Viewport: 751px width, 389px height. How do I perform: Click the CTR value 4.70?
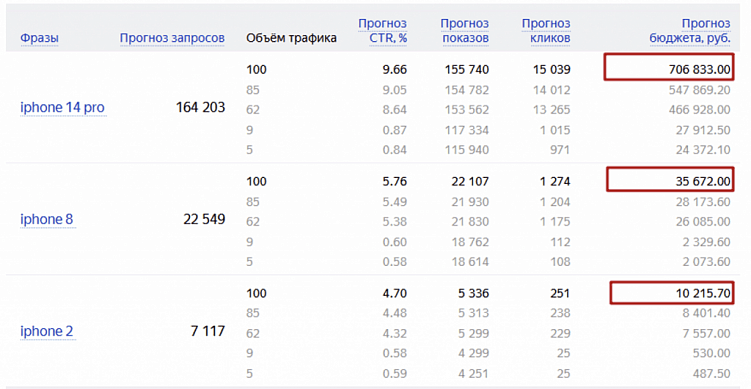395,293
